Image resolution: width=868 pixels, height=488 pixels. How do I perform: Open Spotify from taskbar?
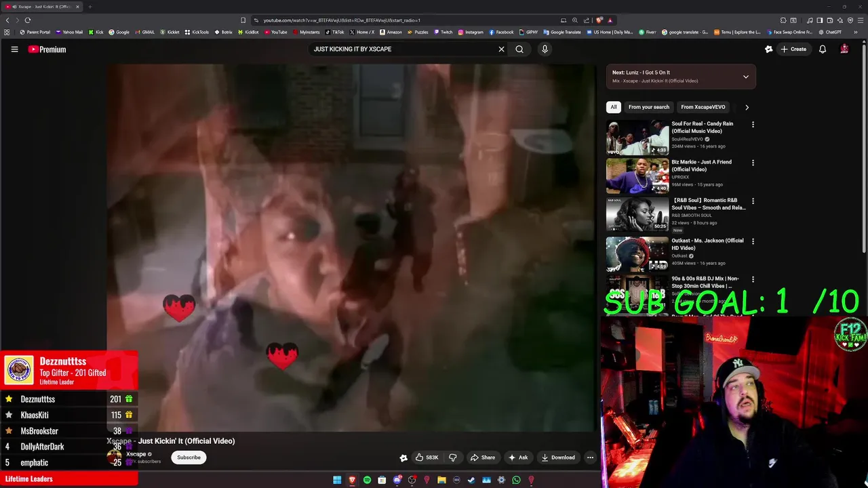click(x=367, y=480)
